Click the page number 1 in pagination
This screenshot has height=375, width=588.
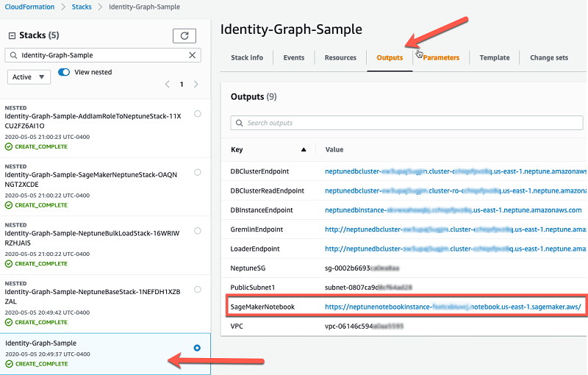tap(182, 85)
